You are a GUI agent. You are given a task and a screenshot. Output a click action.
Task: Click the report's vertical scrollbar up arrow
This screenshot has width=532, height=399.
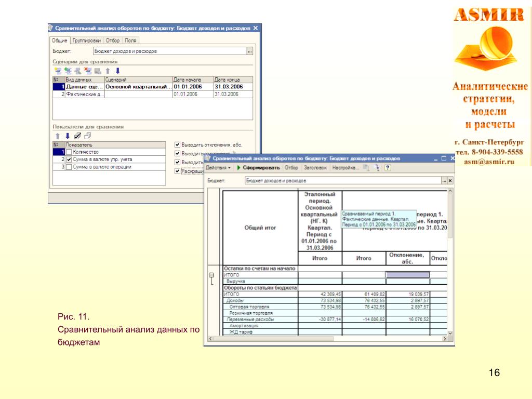coord(450,191)
